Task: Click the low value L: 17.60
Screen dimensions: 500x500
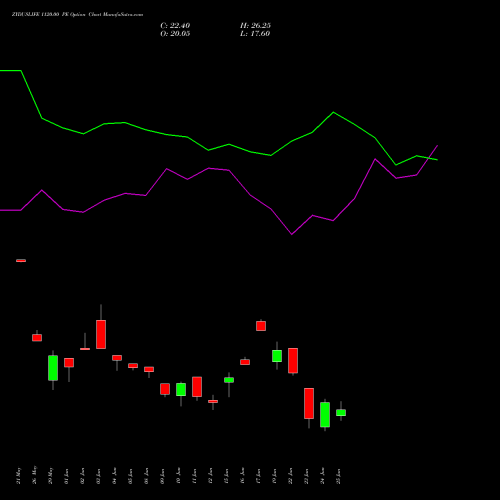Action: point(255,34)
